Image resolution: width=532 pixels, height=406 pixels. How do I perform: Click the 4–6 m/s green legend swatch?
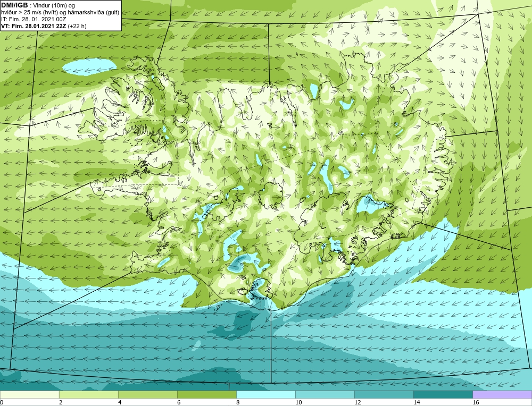click(x=147, y=394)
